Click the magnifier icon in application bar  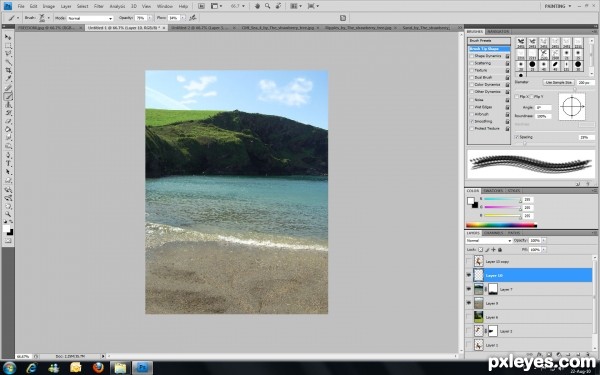tap(267, 6)
